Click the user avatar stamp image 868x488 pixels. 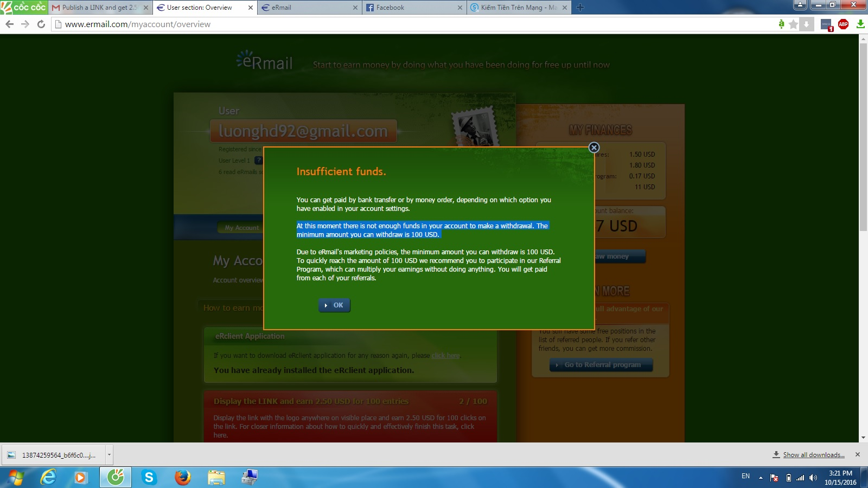[x=475, y=126]
